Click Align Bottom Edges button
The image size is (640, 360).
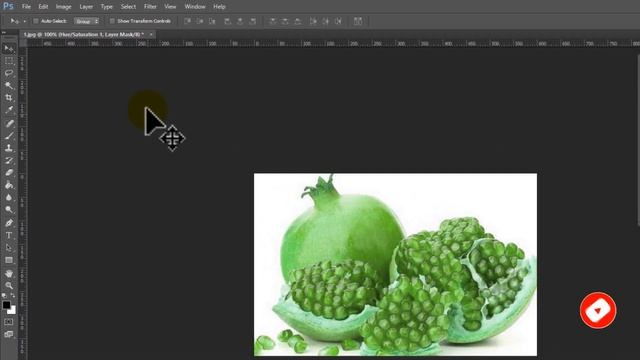pyautogui.click(x=212, y=21)
